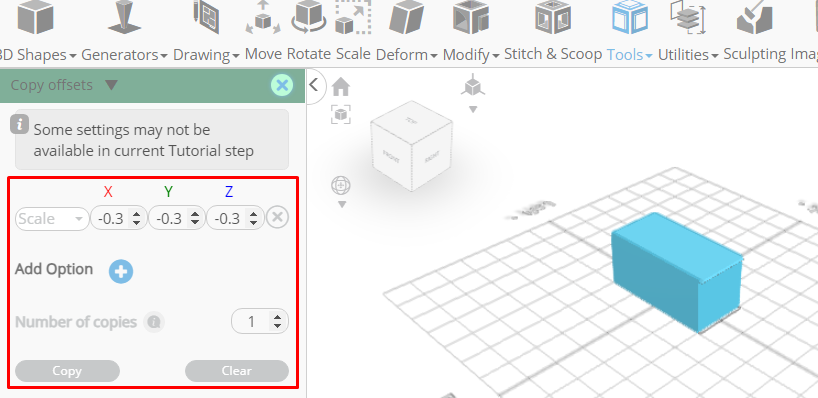The width and height of the screenshot is (818, 398).
Task: Collapse the side panel with the chevron
Action: (x=314, y=85)
